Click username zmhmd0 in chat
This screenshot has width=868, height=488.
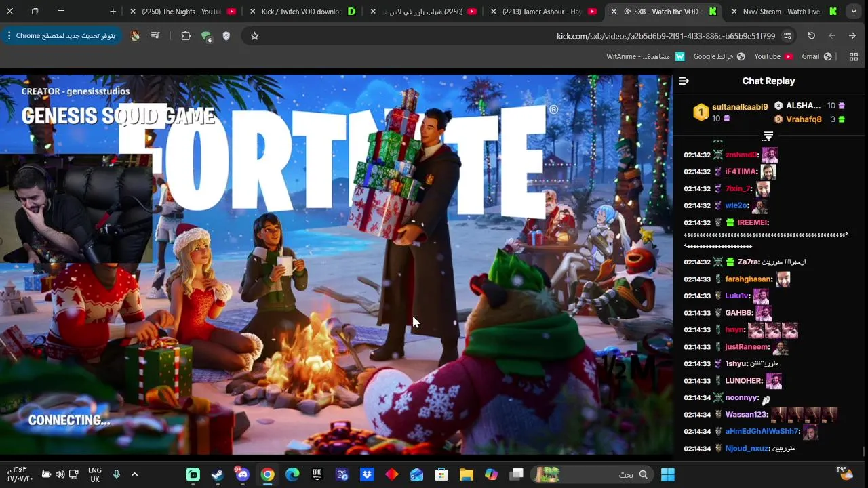pos(741,155)
